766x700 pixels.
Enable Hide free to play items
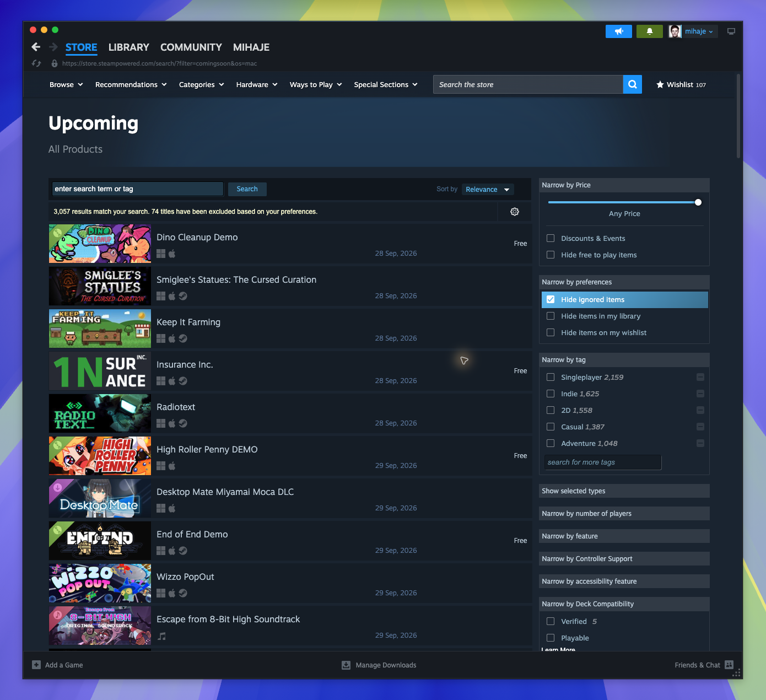point(551,255)
